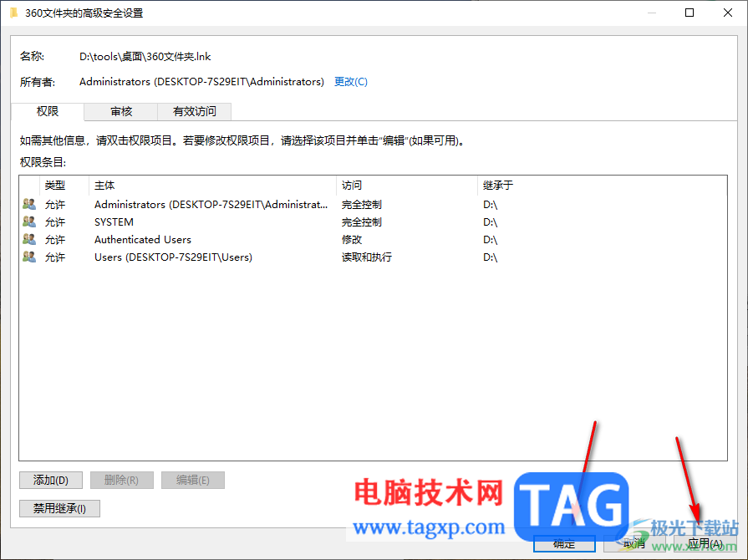Click the 应用(A) button
Screen dimensions: 748x560
coord(703,543)
